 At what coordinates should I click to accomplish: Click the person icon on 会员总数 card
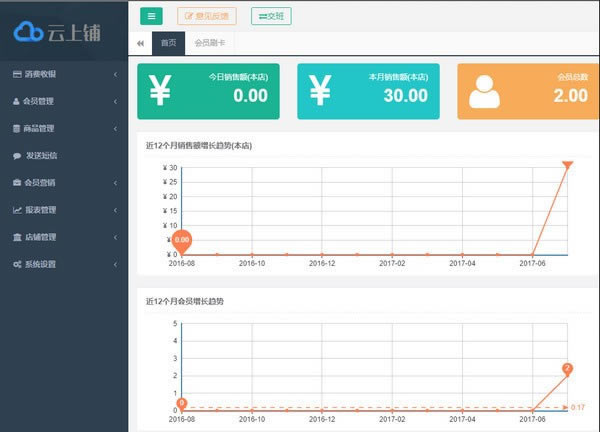coord(484,90)
